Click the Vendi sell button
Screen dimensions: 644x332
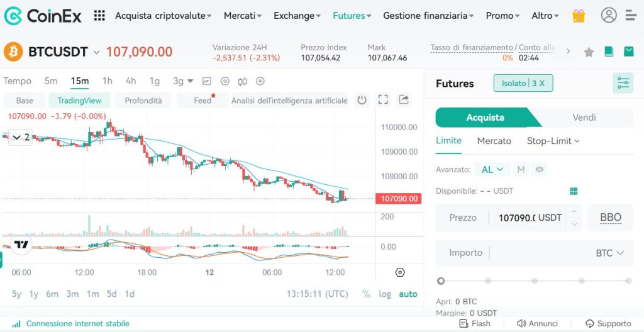click(x=584, y=118)
